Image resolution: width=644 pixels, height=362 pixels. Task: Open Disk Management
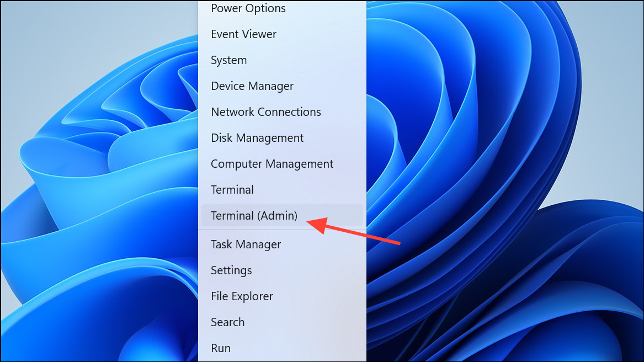(x=282, y=137)
